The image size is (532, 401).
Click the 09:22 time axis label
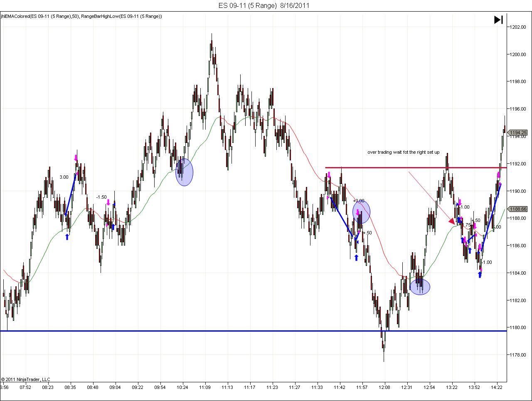(138, 387)
